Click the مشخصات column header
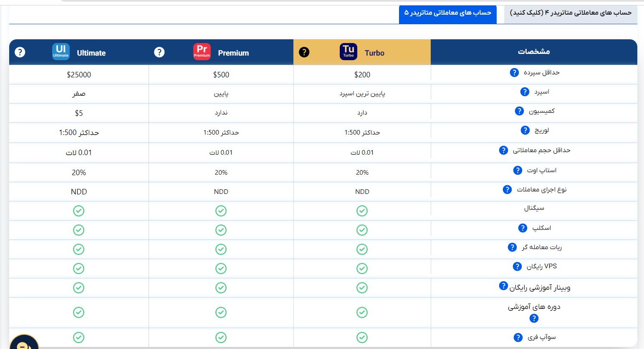644x349 pixels. pos(534,52)
